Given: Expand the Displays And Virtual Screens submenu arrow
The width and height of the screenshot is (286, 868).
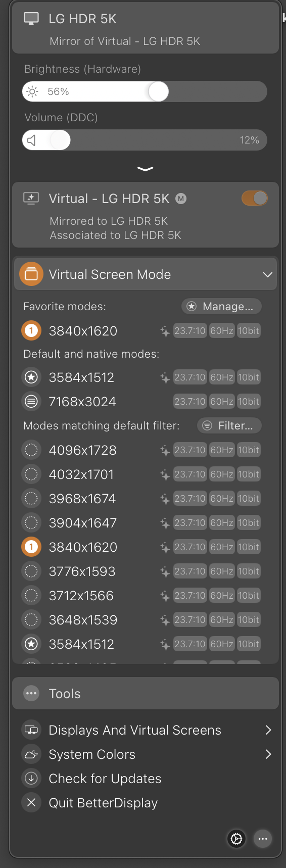Looking at the screenshot, I should tap(268, 730).
